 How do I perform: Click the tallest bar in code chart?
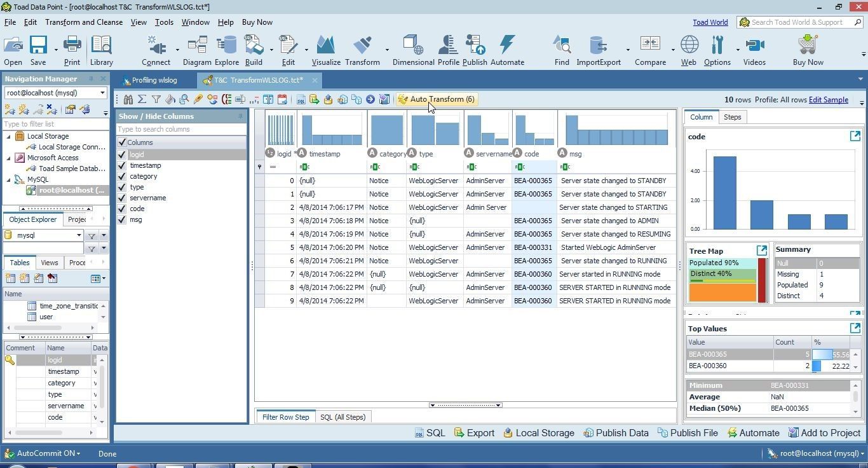[x=724, y=193]
